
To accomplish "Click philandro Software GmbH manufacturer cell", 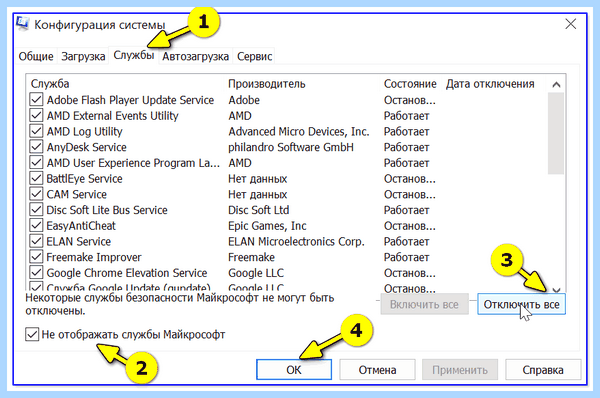I will click(x=291, y=147).
